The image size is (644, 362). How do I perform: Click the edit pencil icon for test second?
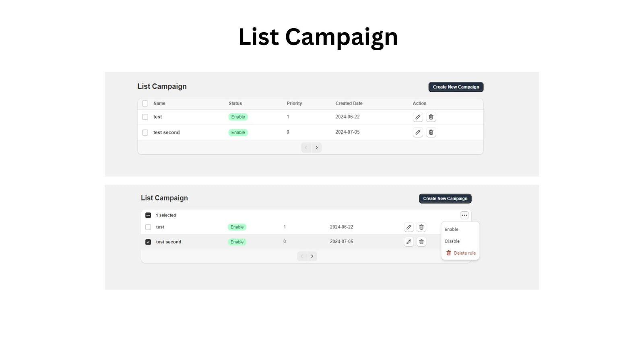pyautogui.click(x=418, y=132)
